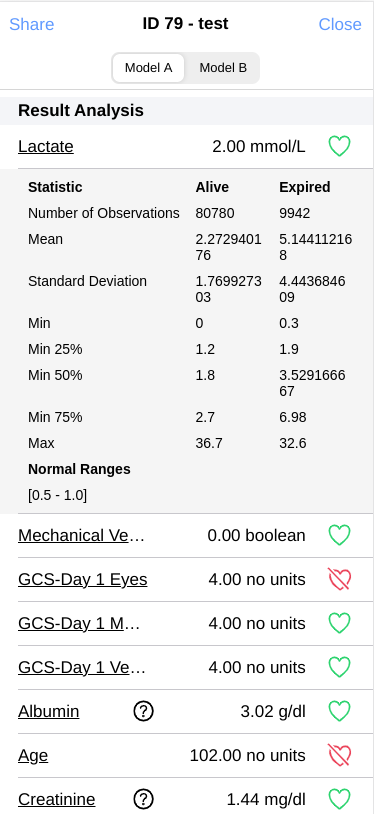Close the ID 79 result view
The image size is (374, 814).
[340, 24]
